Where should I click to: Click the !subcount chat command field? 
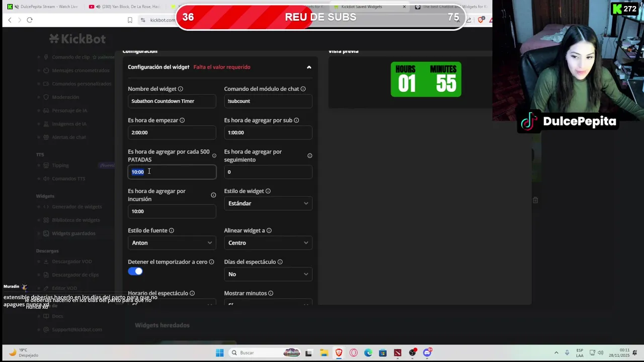point(268,101)
